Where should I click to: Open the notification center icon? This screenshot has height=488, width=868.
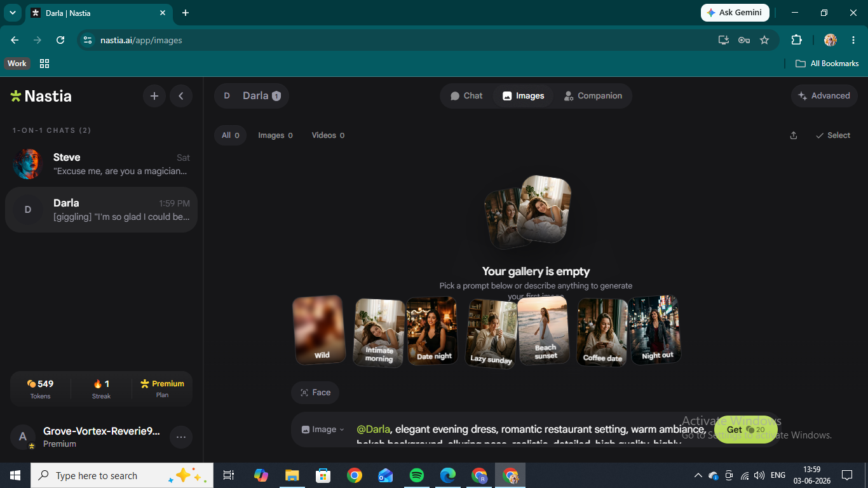click(847, 475)
